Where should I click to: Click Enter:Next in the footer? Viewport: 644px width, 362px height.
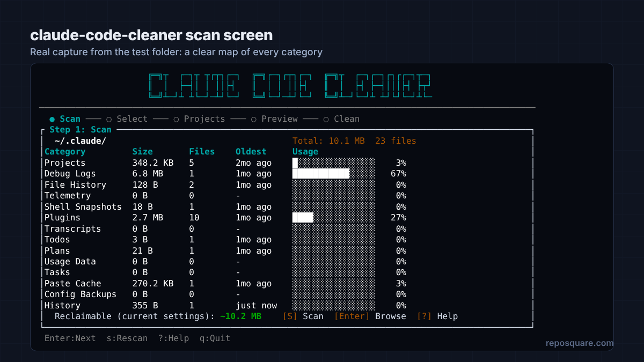pos(70,338)
